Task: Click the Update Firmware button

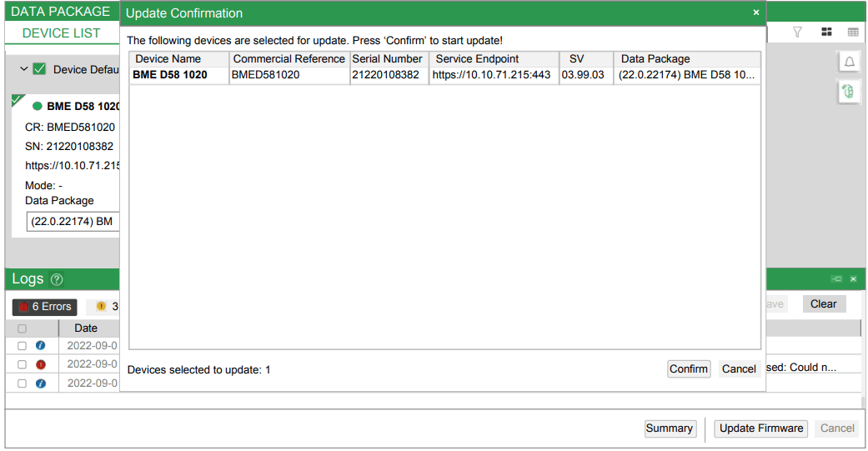Action: [761, 428]
